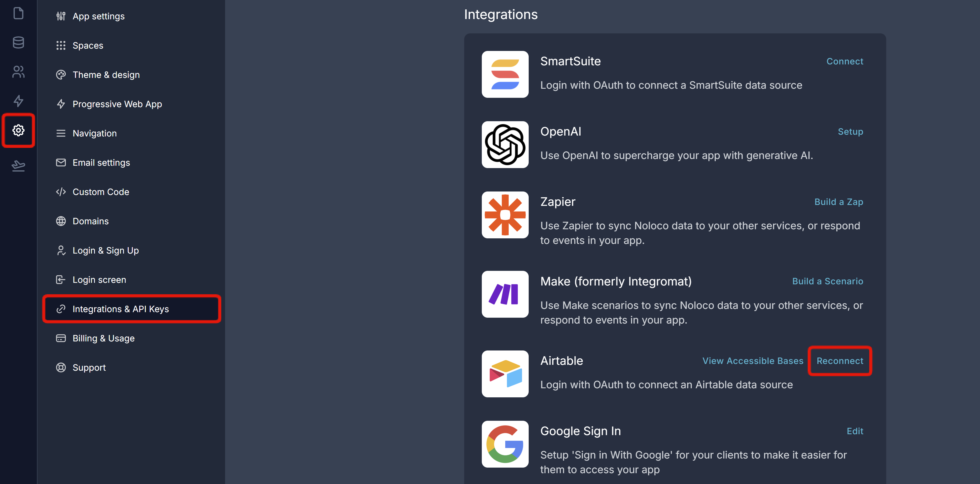
Task: Click the Zapier logo icon
Action: point(505,215)
